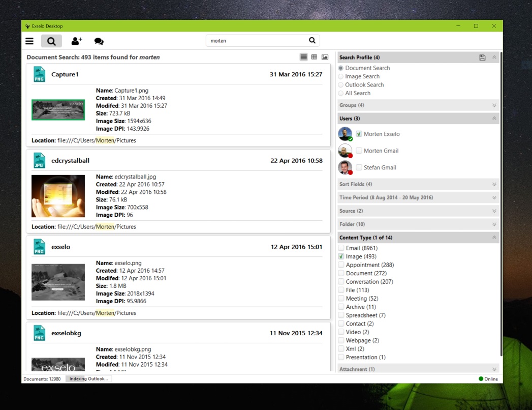Expand the Time Period section

coord(494,197)
